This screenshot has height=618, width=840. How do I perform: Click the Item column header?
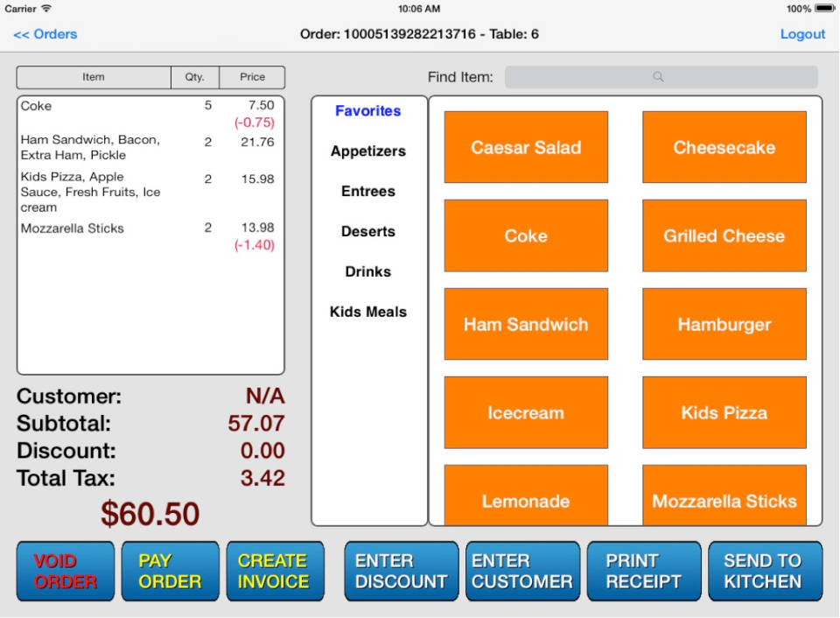pos(94,77)
